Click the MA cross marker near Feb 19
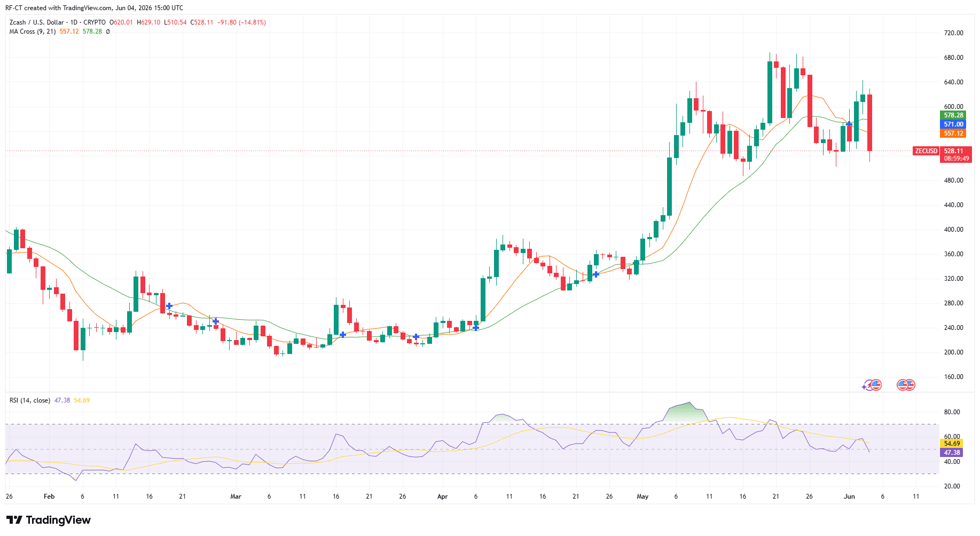Screen dimensions: 980x536 pyautogui.click(x=169, y=306)
